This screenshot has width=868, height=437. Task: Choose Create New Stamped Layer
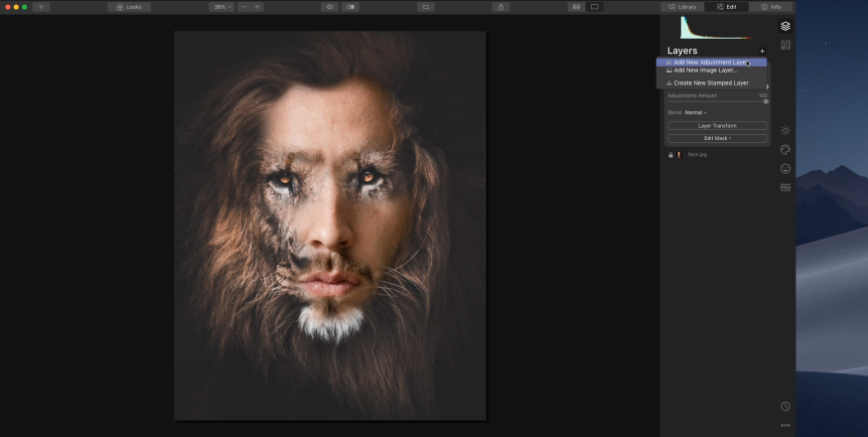710,83
